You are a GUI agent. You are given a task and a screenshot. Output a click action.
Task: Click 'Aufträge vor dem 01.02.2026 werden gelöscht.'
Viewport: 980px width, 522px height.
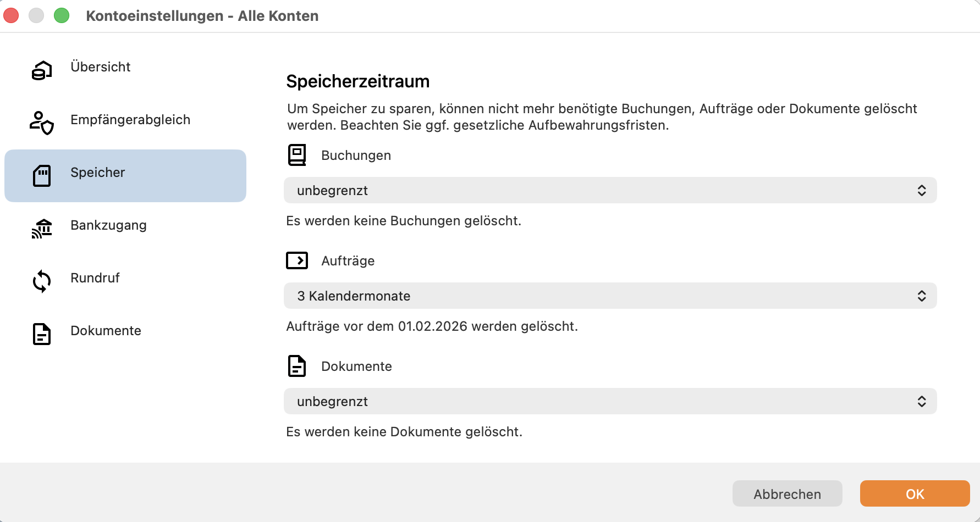click(x=432, y=326)
